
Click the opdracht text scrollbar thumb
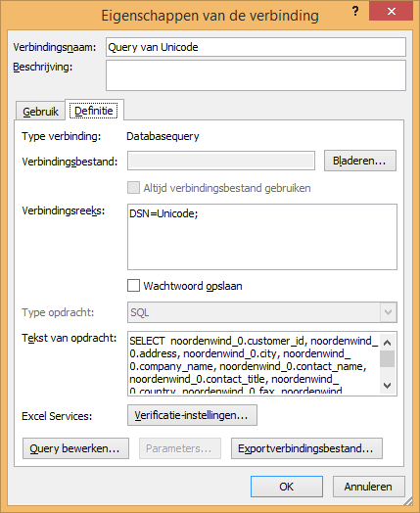(x=388, y=358)
